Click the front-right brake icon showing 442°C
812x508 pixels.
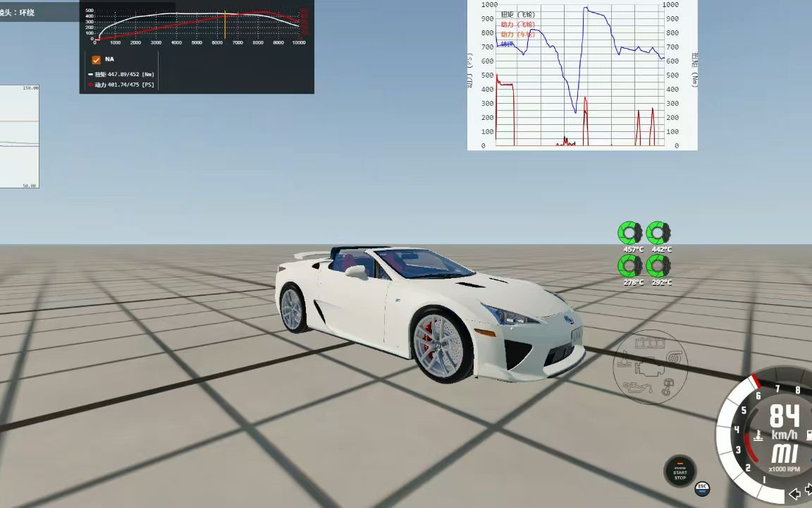[659, 233]
